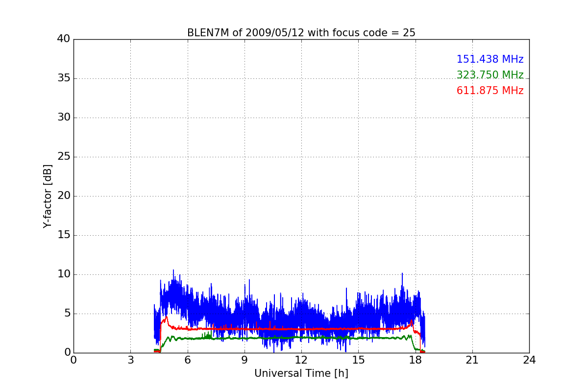This screenshot has height=392, width=588.
Task: Click the Y-factor [dB] axis label
Action: tap(47, 196)
